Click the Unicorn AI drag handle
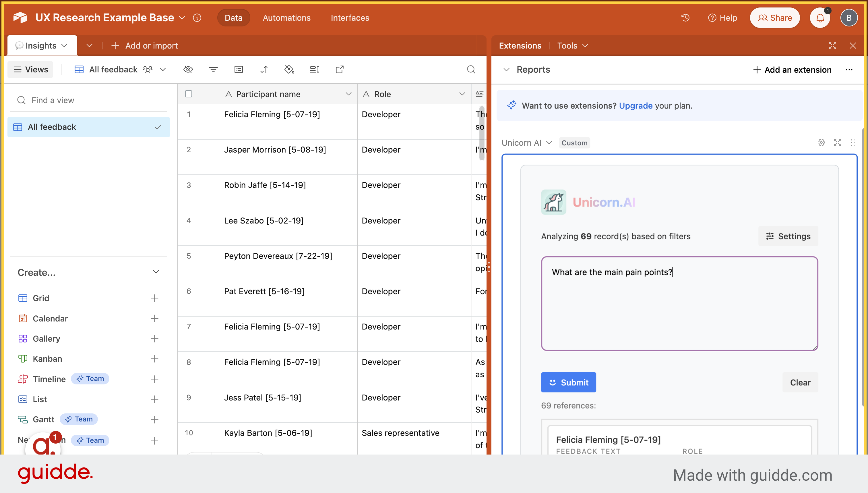 click(x=852, y=142)
